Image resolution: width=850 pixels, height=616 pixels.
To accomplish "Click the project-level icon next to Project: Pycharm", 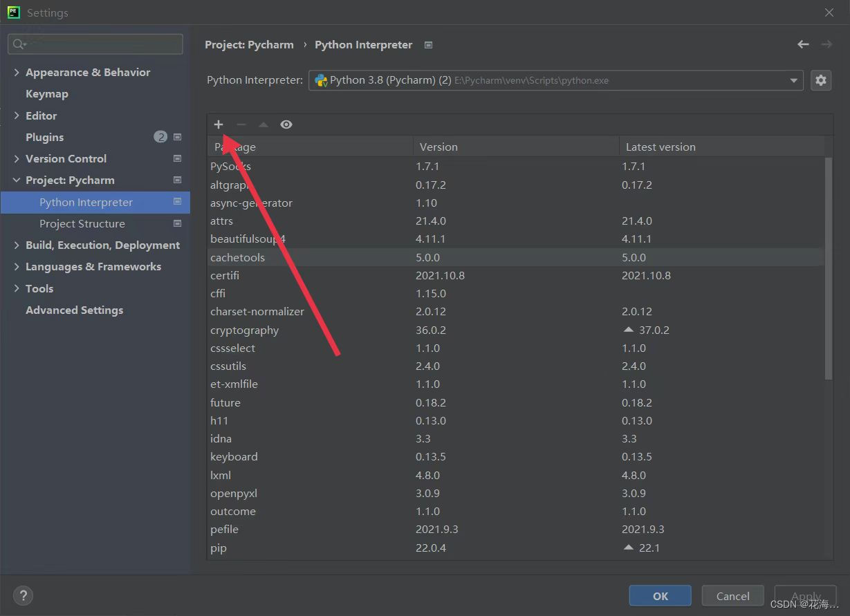I will pyautogui.click(x=177, y=180).
